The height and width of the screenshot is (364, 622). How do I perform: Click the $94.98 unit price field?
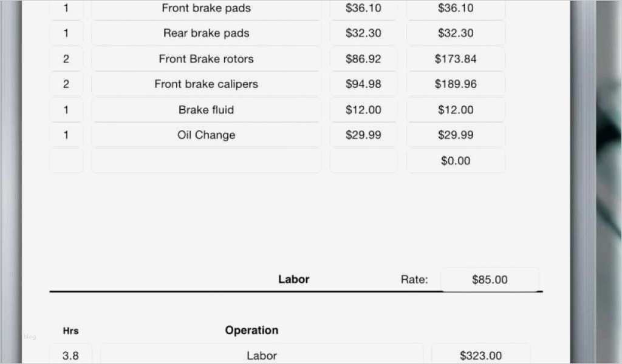363,84
